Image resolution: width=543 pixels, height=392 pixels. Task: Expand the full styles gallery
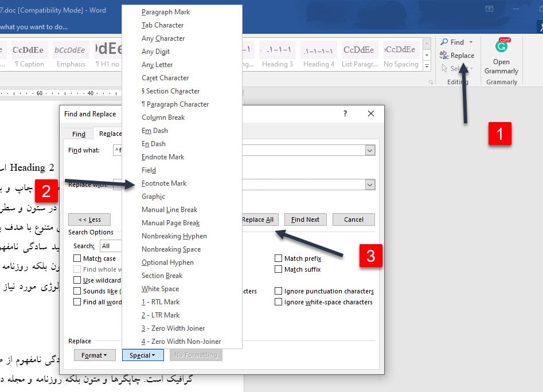tap(427, 66)
